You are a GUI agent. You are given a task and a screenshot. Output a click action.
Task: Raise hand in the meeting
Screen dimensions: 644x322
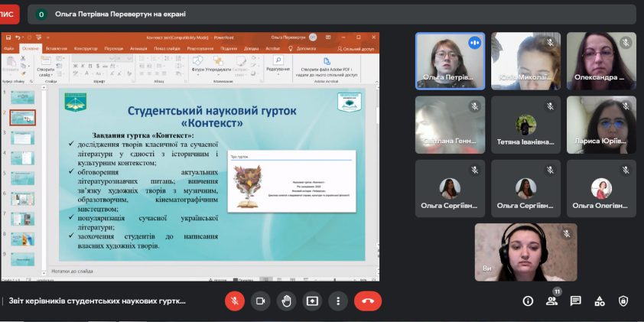click(286, 301)
